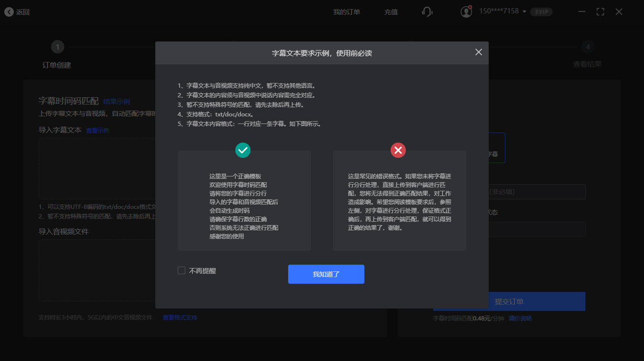Screen dimensions: 644x361
Task: Click step 1 订单创建 indicator
Action: [57, 47]
